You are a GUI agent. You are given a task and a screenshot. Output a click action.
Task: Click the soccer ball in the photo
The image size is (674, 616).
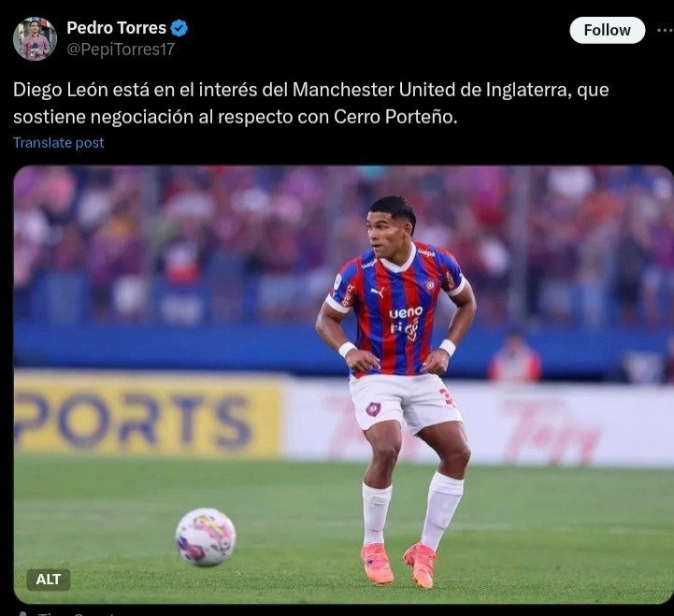coord(206,537)
